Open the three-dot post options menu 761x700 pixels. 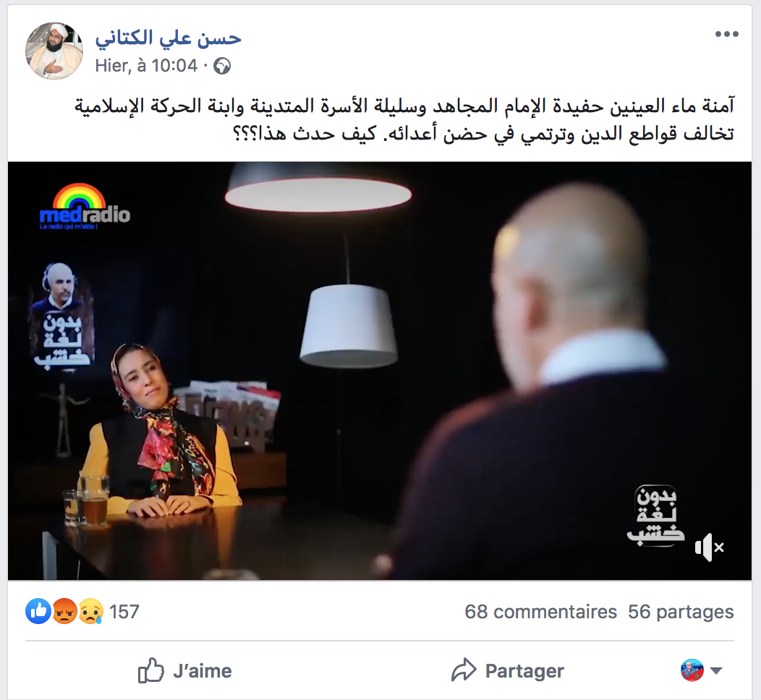726,34
